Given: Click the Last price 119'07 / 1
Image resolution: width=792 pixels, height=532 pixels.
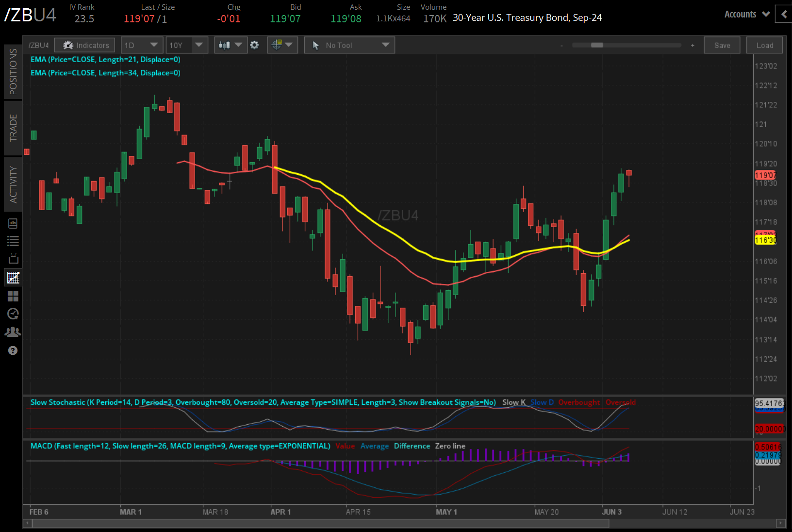Looking at the screenshot, I should [x=146, y=19].
